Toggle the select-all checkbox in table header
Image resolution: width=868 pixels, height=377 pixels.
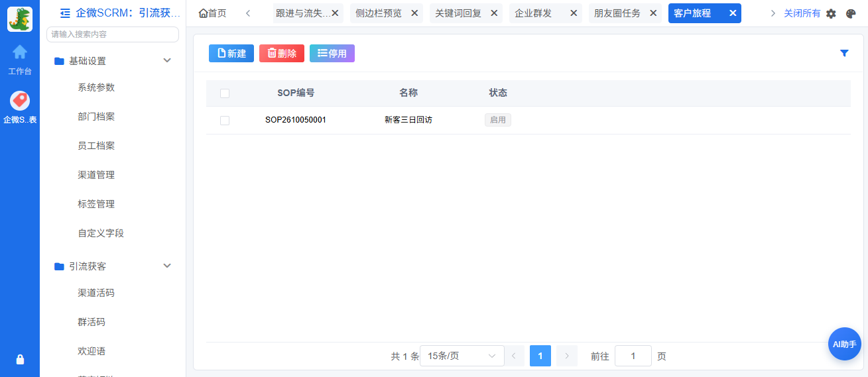pos(225,93)
